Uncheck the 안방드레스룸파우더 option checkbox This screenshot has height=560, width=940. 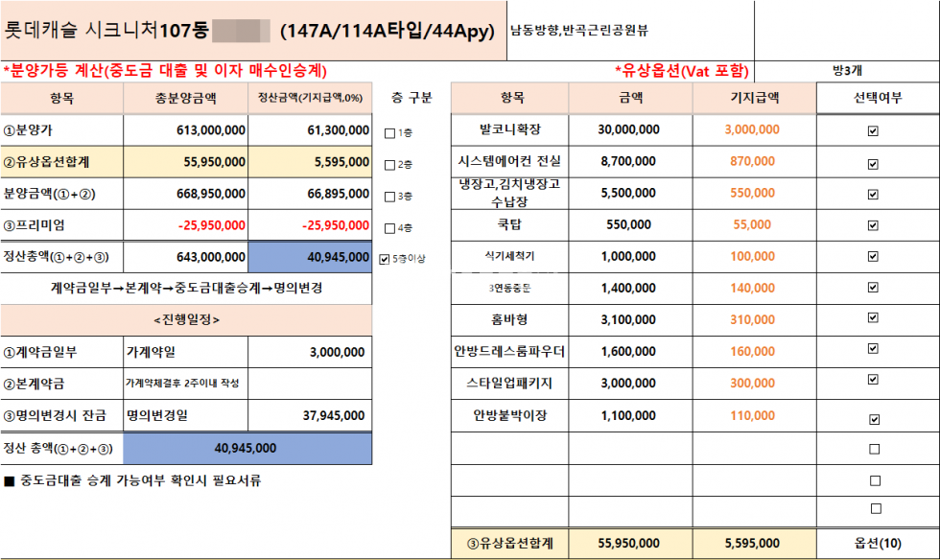(x=873, y=348)
